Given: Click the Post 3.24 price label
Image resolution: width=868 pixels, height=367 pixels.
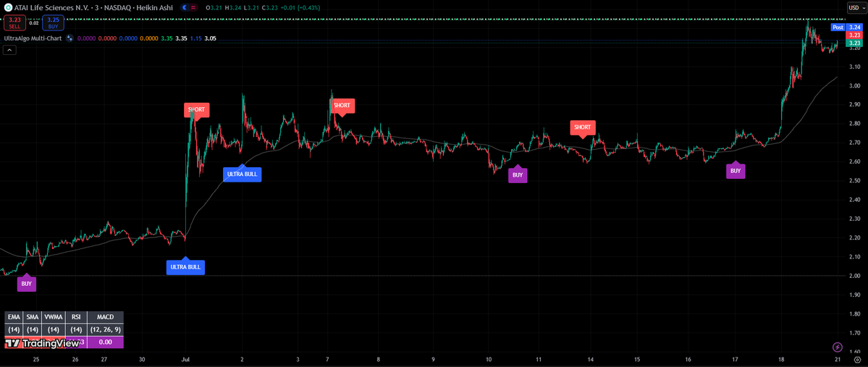Looking at the screenshot, I should click(x=846, y=27).
